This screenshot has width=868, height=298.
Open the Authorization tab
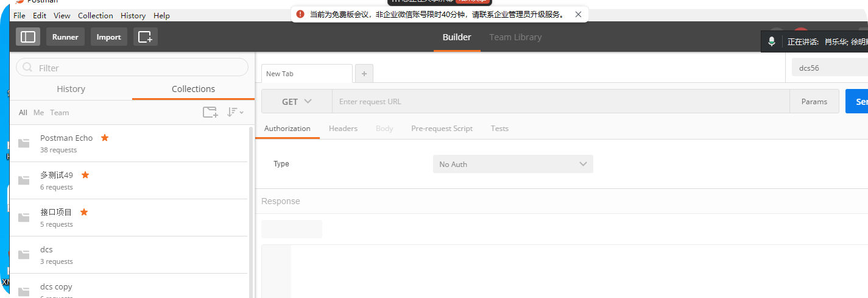(288, 129)
